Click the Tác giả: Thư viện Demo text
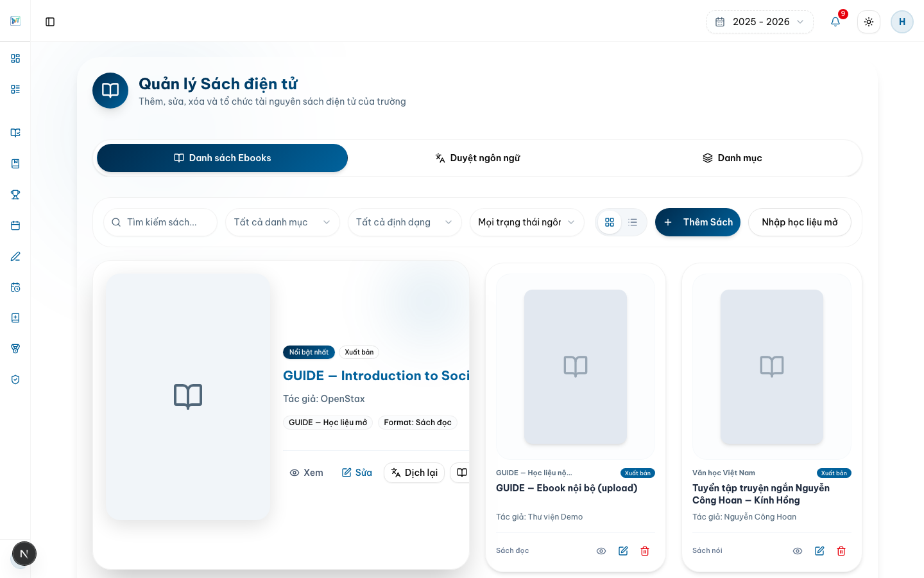Image resolution: width=924 pixels, height=578 pixels. tap(540, 517)
